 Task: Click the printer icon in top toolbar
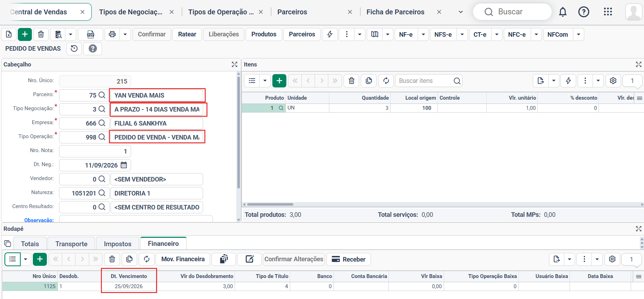112,34
